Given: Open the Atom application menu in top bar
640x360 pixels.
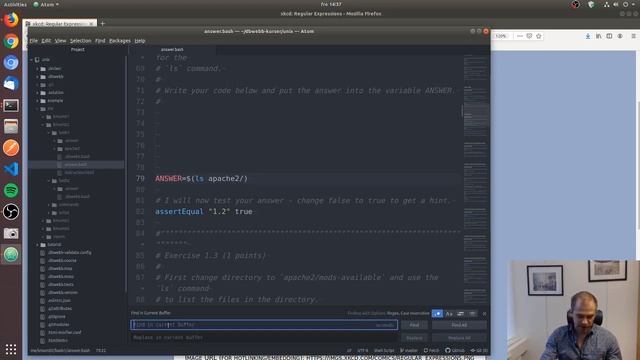Looking at the screenshot, I should (46, 4).
